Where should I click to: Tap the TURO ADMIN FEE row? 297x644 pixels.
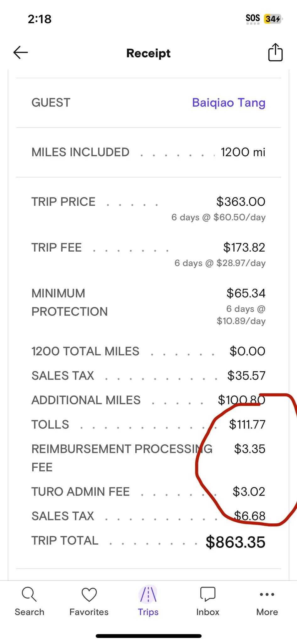[148, 491]
